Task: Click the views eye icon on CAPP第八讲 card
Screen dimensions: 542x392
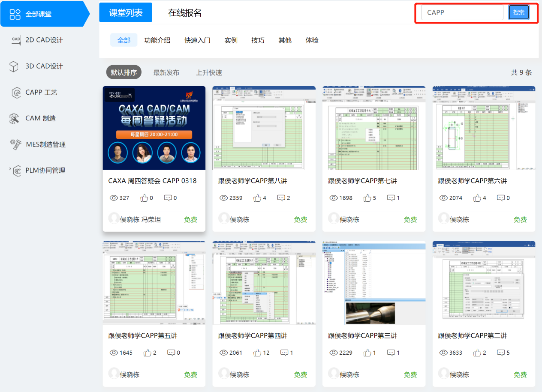Action: tap(223, 198)
